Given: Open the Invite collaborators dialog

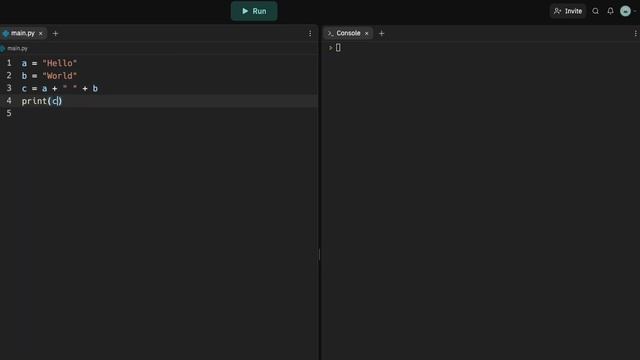Looking at the screenshot, I should pyautogui.click(x=568, y=11).
